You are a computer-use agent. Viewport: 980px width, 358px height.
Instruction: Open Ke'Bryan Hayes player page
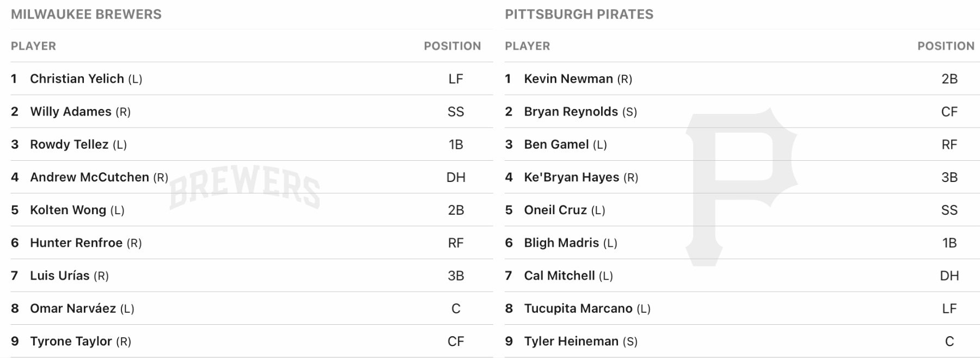pyautogui.click(x=571, y=177)
